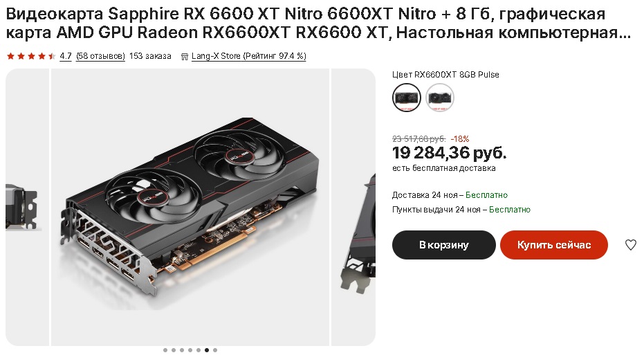
Task: Click the store icon beside Lang-X Store
Action: [x=185, y=56]
